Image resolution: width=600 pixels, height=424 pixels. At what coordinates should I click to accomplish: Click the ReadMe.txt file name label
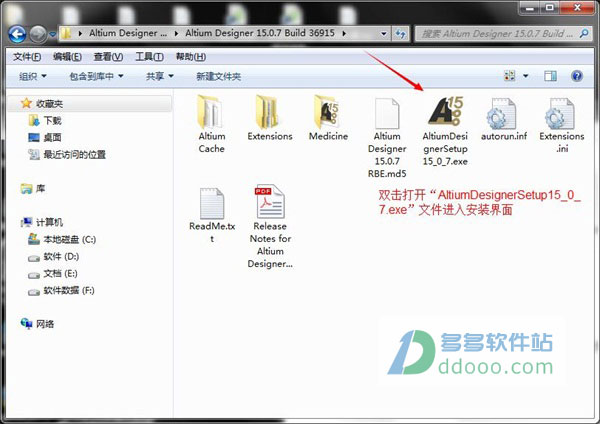(212, 232)
